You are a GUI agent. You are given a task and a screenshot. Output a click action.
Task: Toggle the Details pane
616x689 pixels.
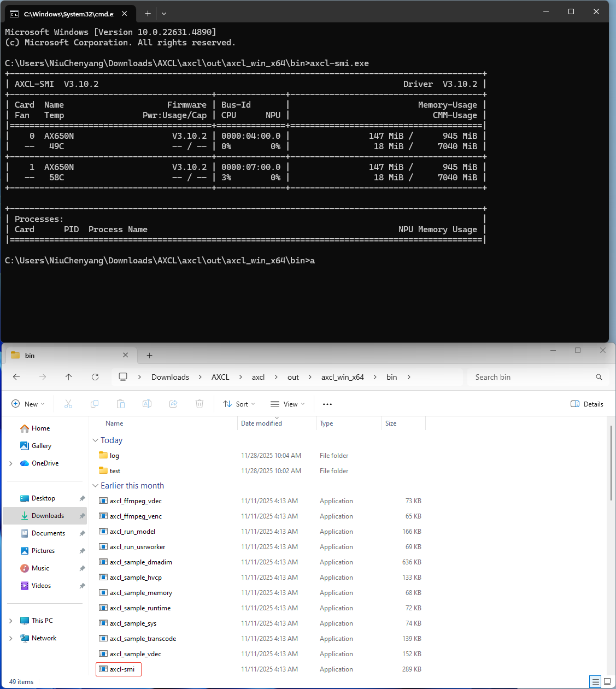586,404
